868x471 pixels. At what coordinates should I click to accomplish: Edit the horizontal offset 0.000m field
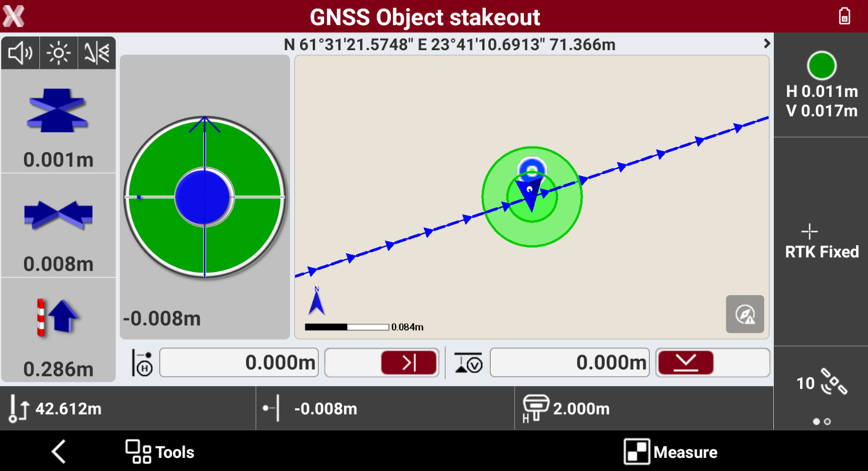(239, 363)
